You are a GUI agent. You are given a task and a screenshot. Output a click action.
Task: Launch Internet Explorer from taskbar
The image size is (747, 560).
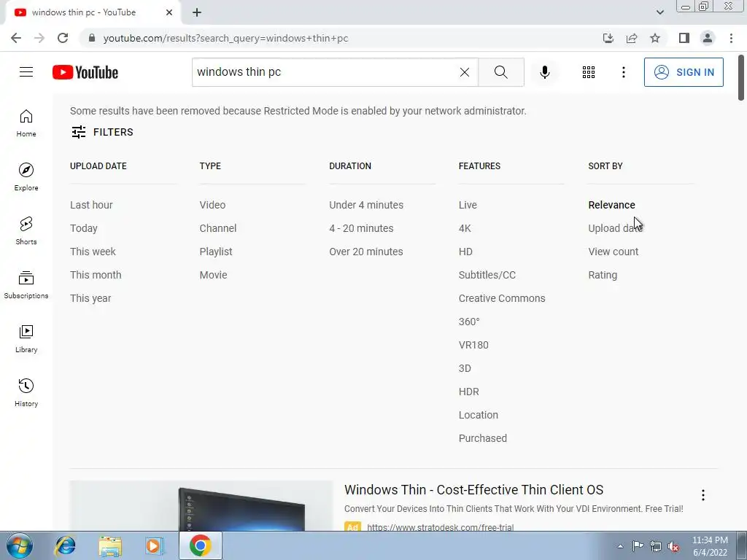tap(65, 545)
